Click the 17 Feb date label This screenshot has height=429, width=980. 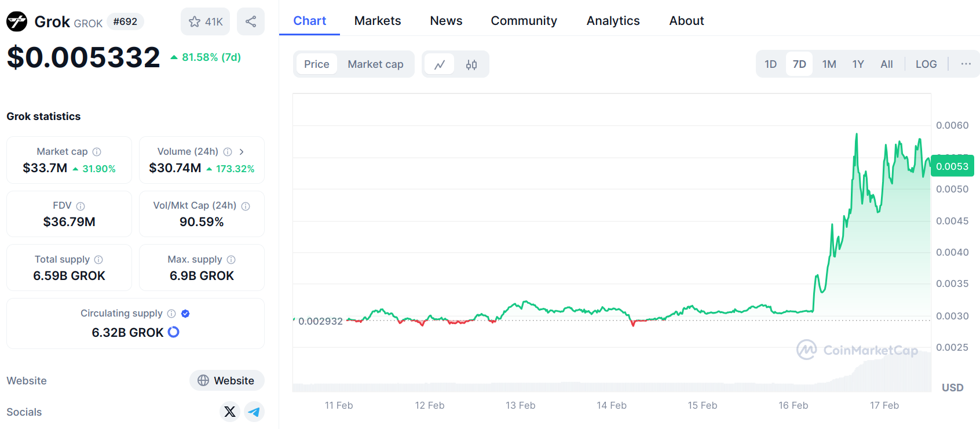click(x=884, y=405)
